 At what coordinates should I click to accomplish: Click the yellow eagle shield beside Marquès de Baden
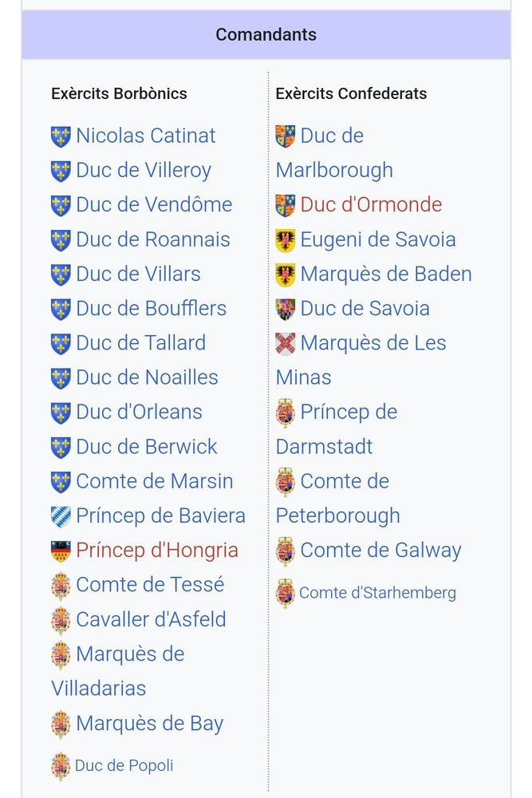click(285, 275)
